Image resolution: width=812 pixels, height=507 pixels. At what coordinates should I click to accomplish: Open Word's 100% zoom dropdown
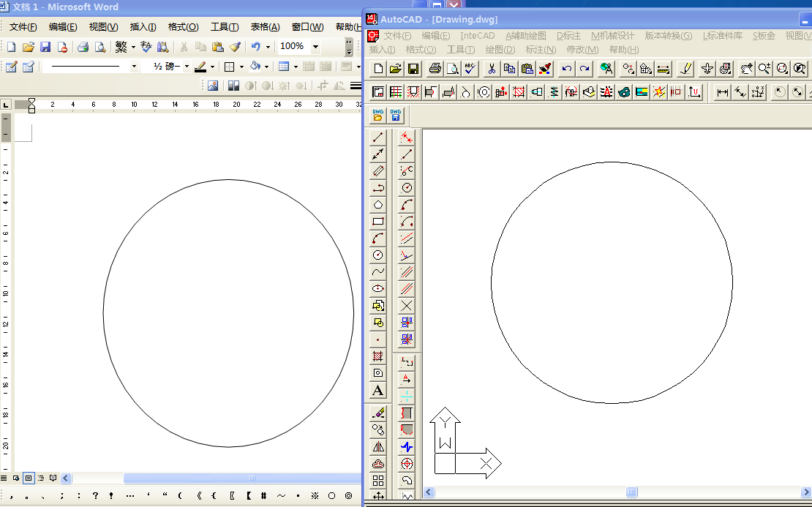click(315, 47)
